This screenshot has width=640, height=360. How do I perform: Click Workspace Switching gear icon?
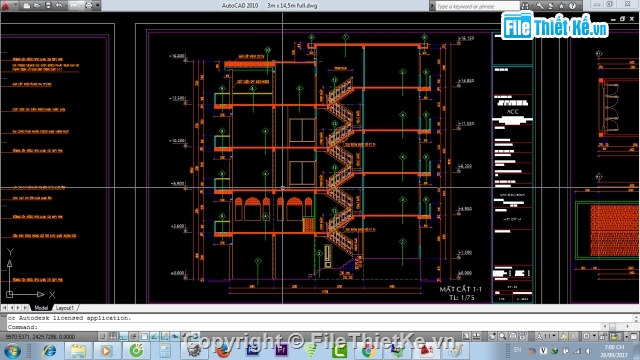[587, 336]
